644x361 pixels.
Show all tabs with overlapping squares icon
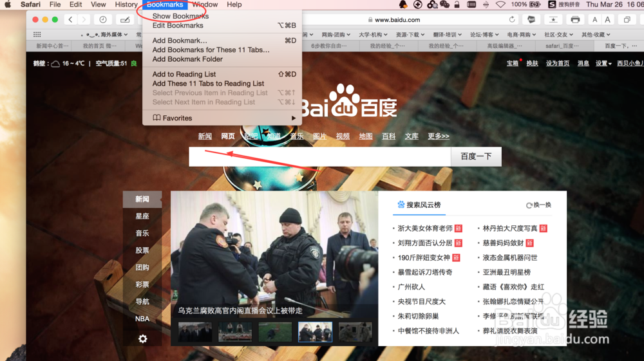click(627, 20)
